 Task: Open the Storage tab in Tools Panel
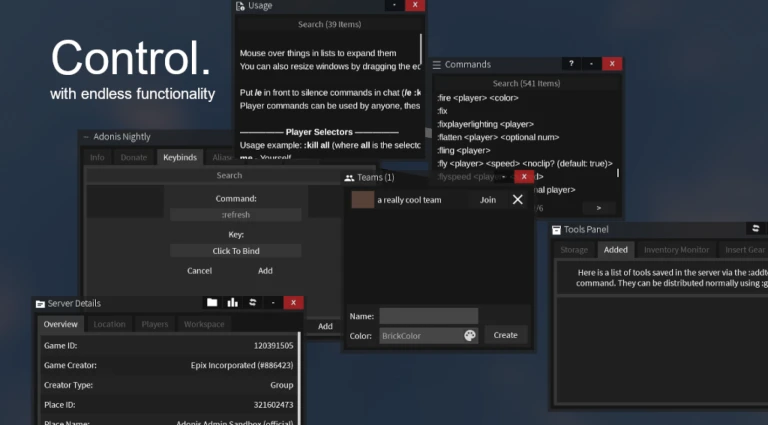click(574, 250)
